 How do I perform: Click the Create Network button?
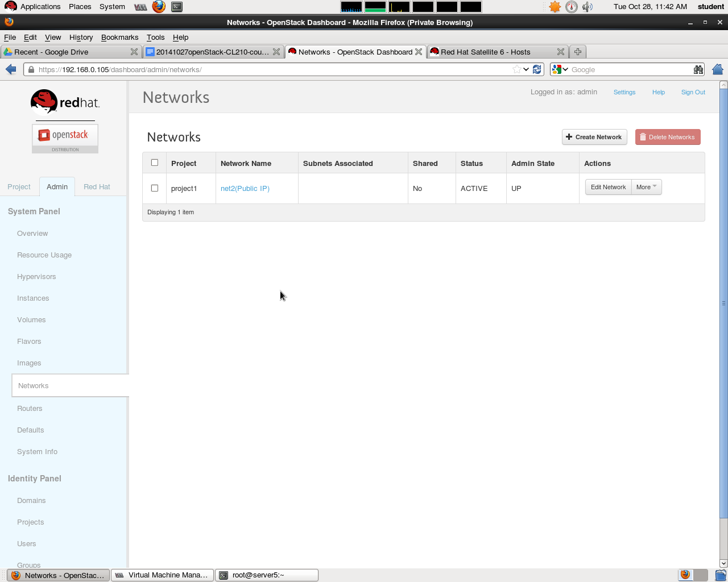point(594,137)
